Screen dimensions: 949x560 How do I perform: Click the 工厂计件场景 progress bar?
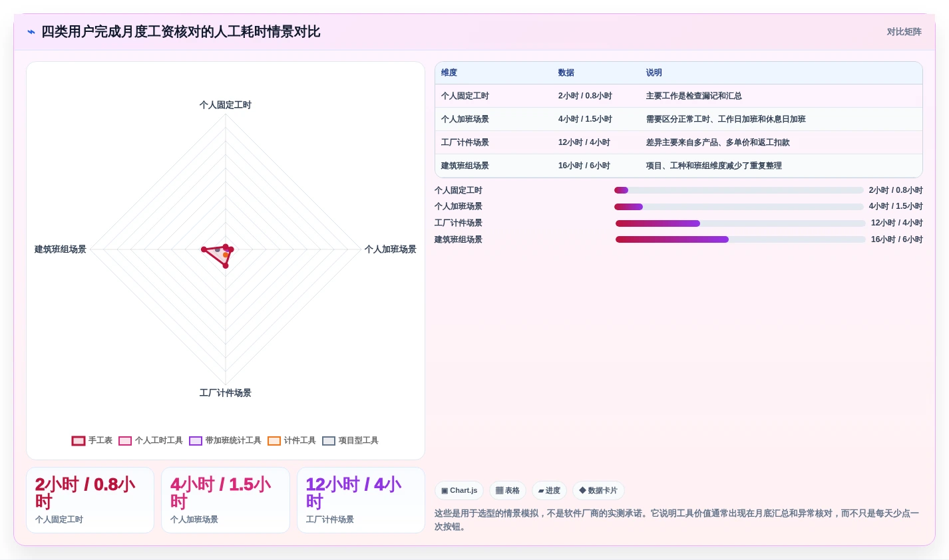point(741,223)
